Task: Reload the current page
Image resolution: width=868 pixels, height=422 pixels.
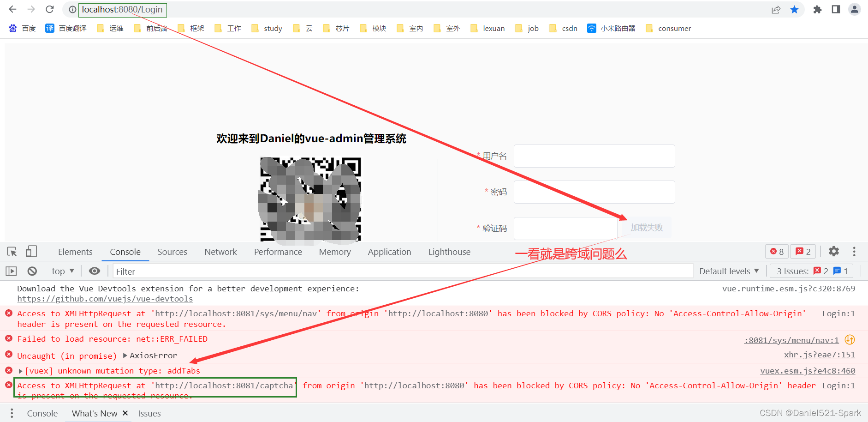Action: tap(50, 9)
